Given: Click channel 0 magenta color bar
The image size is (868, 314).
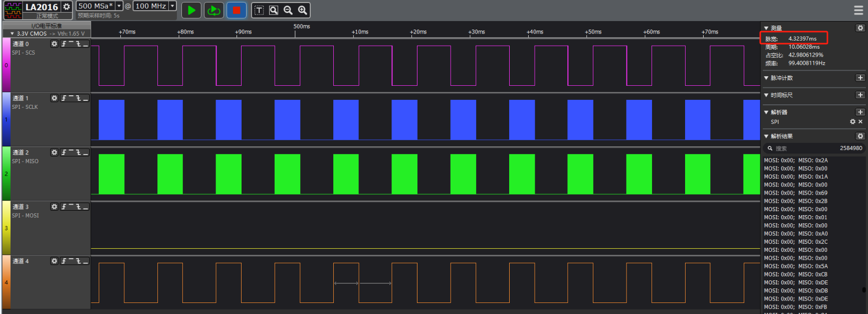Looking at the screenshot, I should click(x=7, y=65).
